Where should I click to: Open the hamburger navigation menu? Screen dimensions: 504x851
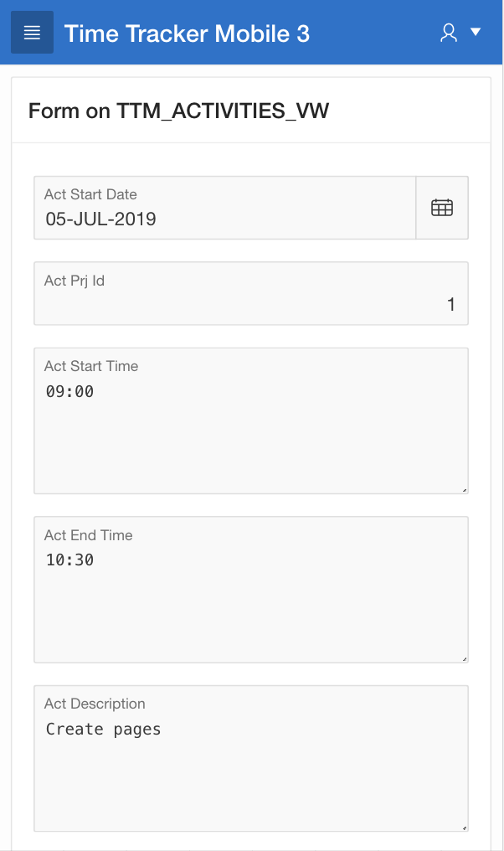coord(32,33)
